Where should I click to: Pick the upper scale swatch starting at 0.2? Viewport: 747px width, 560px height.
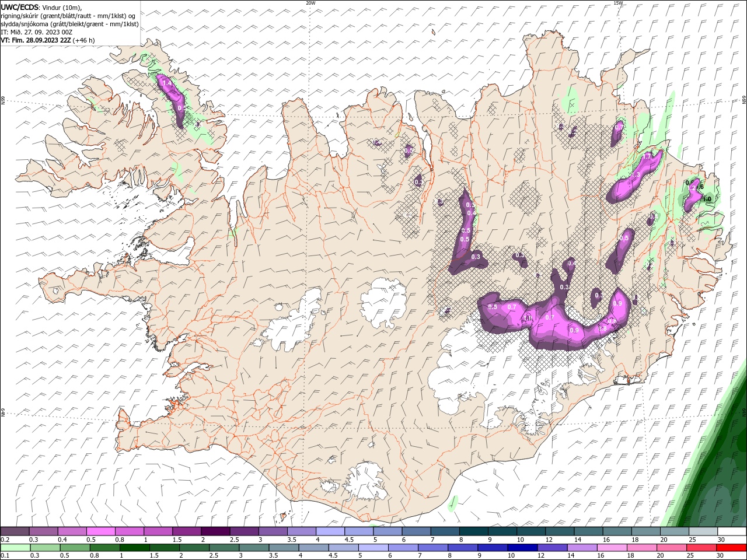tap(15, 531)
